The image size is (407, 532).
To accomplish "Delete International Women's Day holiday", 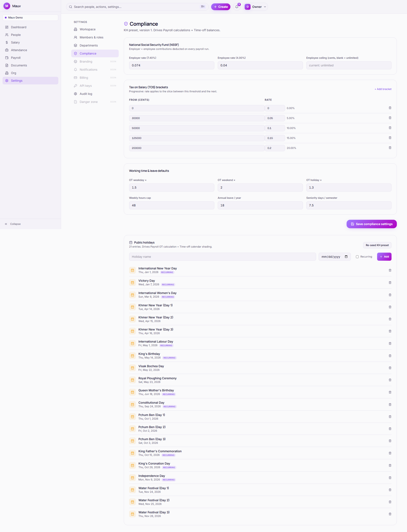I will (x=390, y=295).
